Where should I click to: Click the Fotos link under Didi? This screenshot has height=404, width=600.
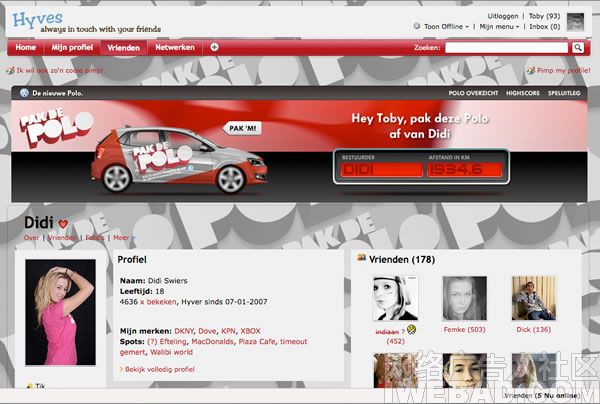[x=95, y=238]
